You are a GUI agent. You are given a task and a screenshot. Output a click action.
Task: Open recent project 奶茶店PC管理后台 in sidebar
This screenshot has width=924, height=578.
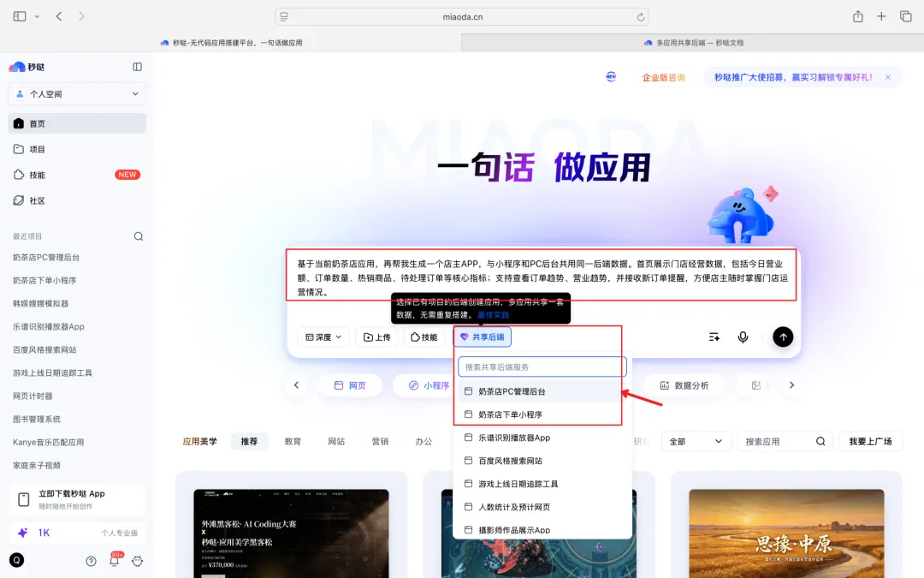tap(46, 257)
